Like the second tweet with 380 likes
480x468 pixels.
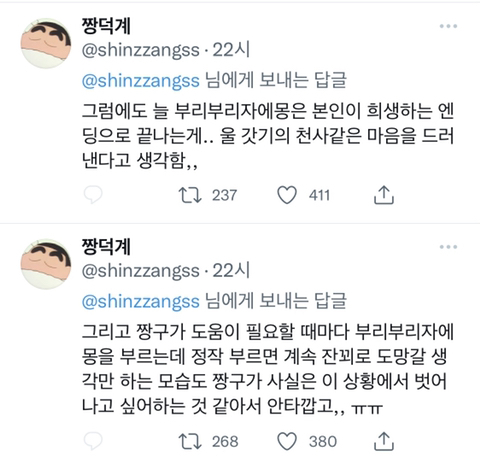(x=287, y=441)
